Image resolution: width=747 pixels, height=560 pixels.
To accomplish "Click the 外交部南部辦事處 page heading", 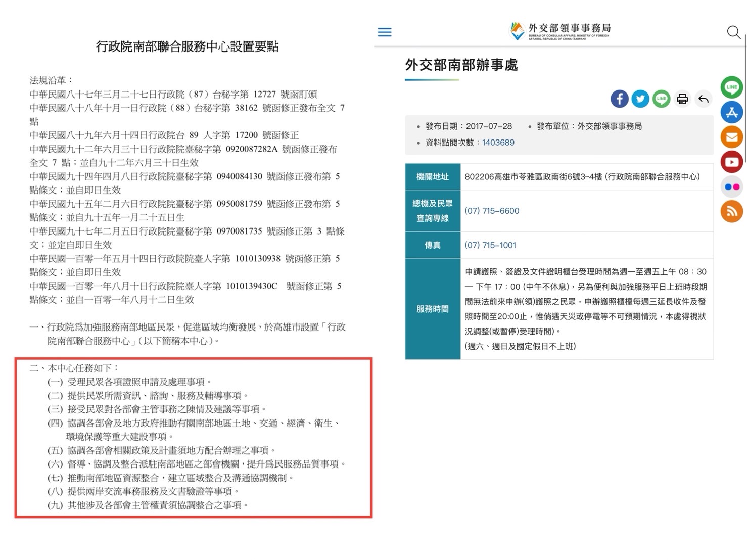I will [461, 65].
